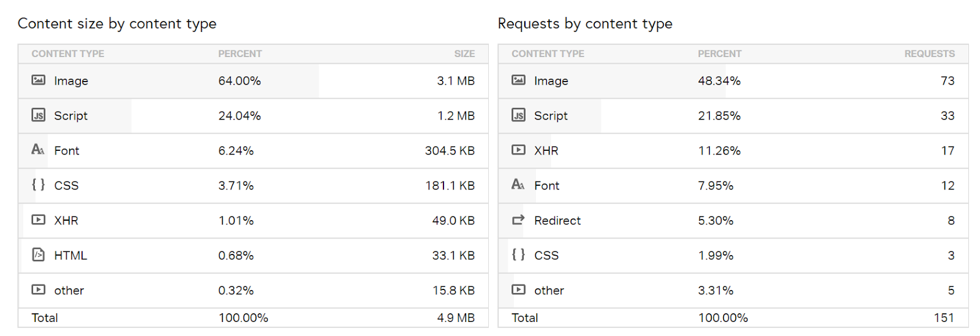The image size is (980, 336).
Task: Click the Redirect arrow icon in requests table
Action: tap(518, 220)
